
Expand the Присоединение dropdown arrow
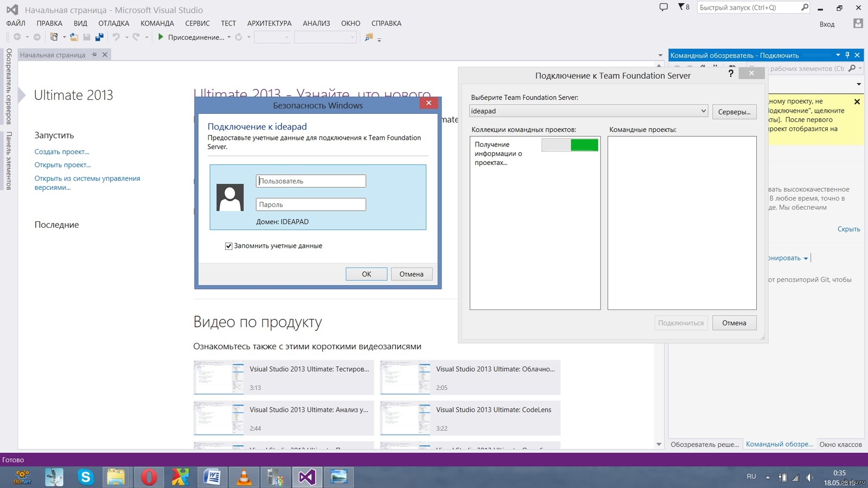[229, 37]
